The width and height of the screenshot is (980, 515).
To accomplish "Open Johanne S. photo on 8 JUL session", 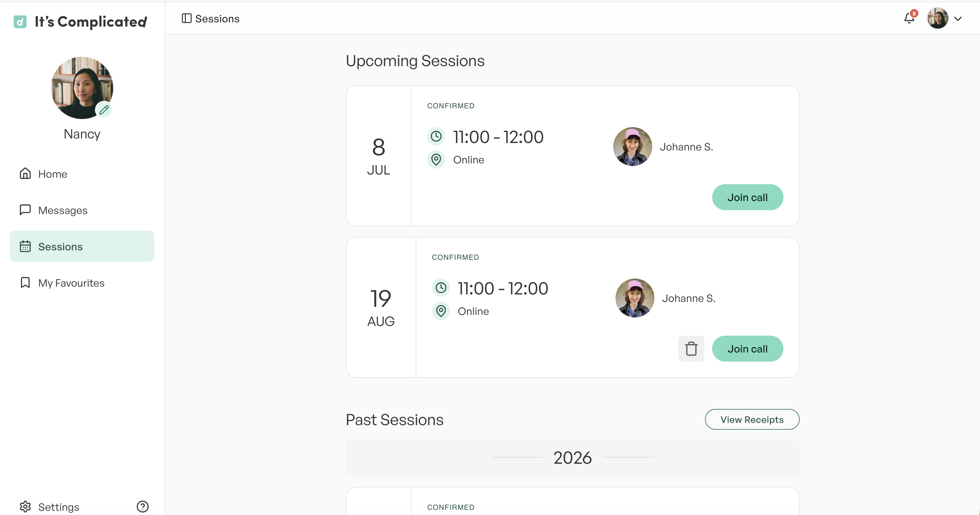I will click(632, 147).
